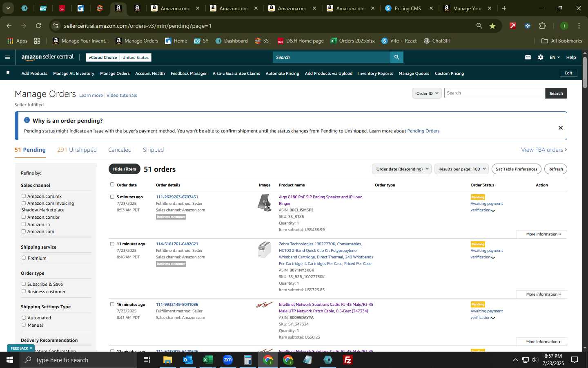Image resolution: width=588 pixels, height=368 pixels.
Task: Open the Chrome profile avatar
Action: (564, 26)
